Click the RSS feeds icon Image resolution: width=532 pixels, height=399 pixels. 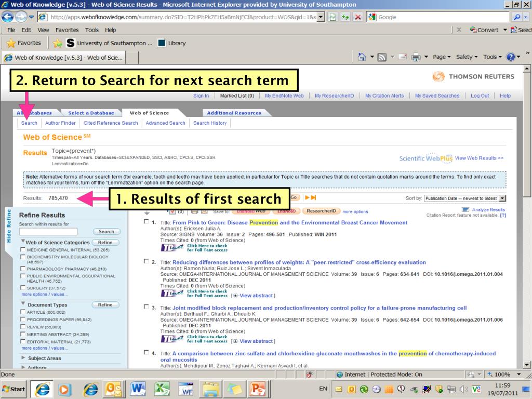coord(382,57)
